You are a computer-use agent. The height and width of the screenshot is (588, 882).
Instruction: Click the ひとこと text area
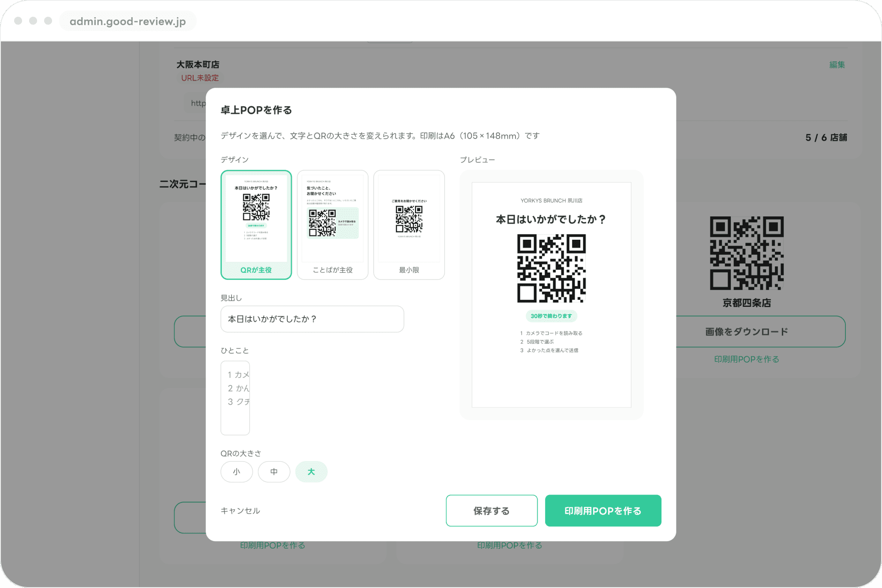(235, 398)
